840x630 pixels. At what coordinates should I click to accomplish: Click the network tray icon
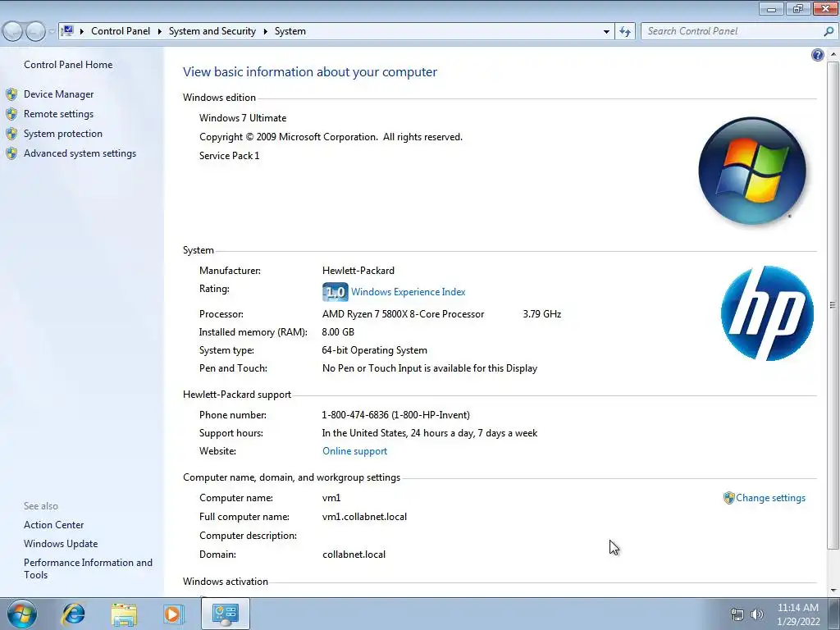pyautogui.click(x=737, y=614)
